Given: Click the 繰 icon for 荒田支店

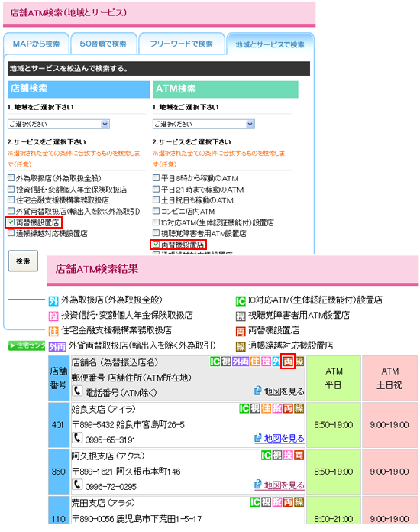Looking at the screenshot, I should [299, 502].
